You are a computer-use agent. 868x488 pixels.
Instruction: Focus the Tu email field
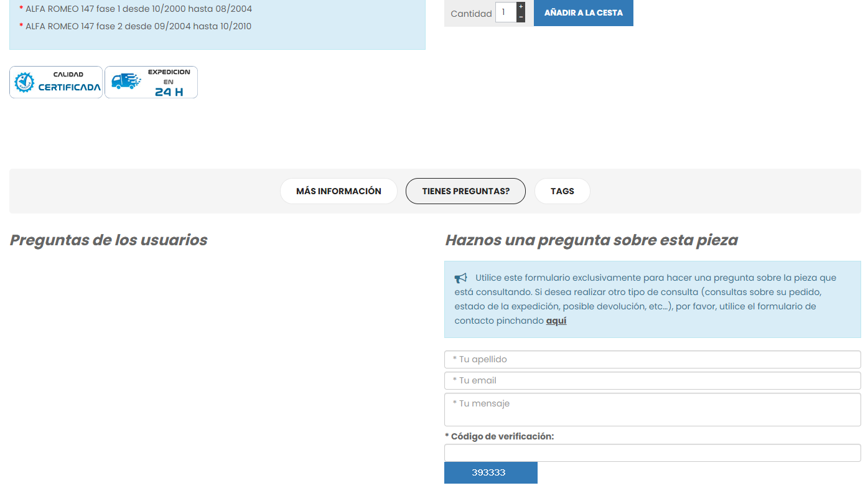[x=653, y=380]
